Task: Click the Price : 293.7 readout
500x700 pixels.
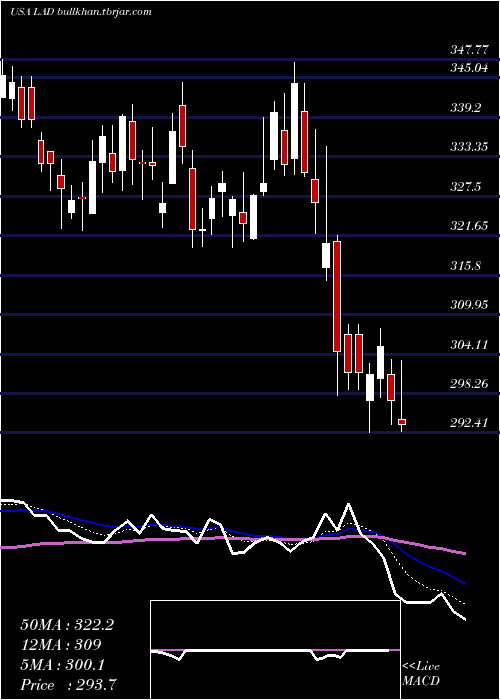Action: point(69,684)
